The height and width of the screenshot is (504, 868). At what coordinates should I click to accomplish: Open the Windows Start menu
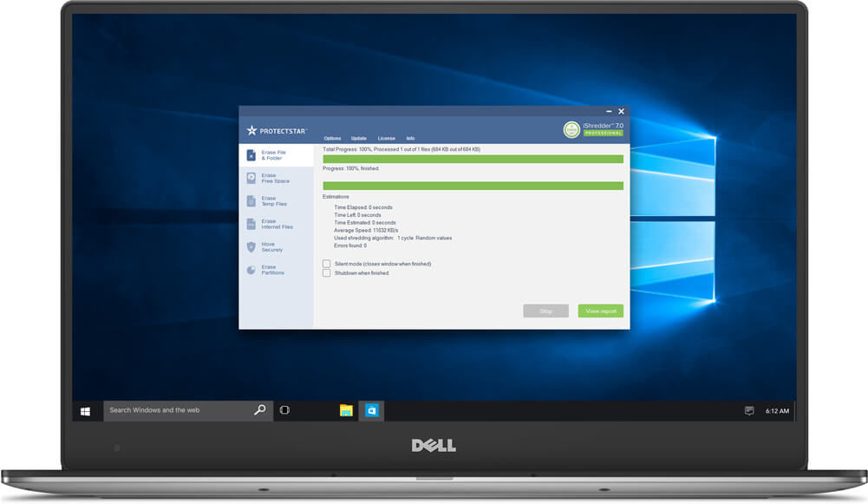85,411
